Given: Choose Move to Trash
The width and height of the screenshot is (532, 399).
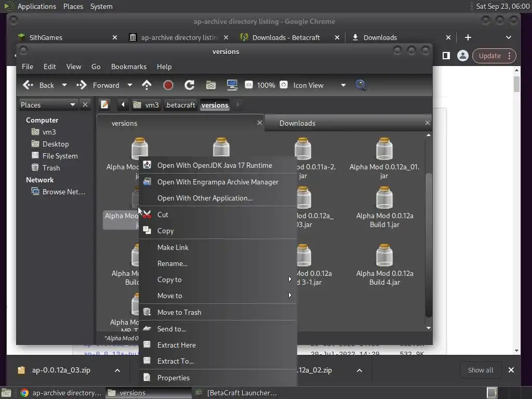Looking at the screenshot, I should pos(218,312).
